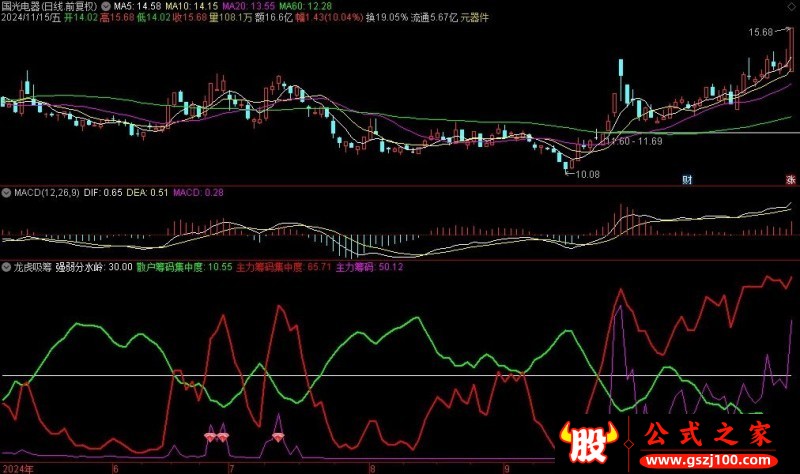
Task: Click the MA5: 14.58 label
Action: (137, 6)
